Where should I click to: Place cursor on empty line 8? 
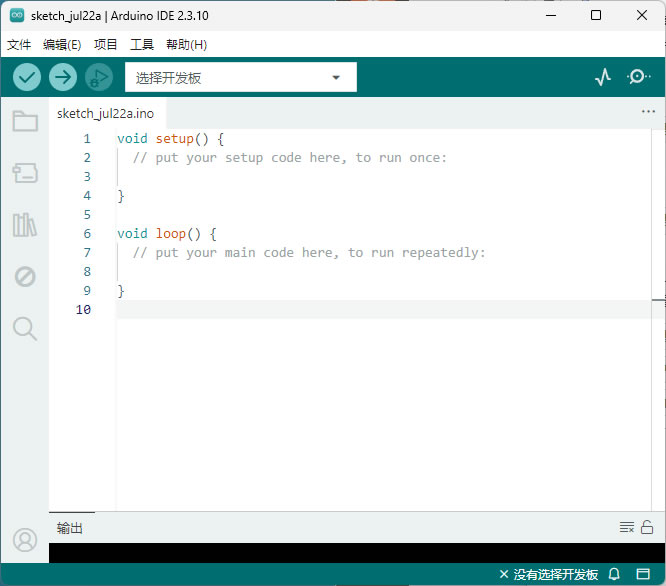(384, 272)
